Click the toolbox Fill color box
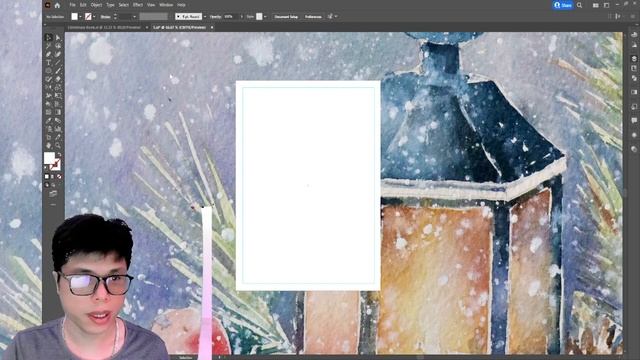Viewport: 640px width, 360px height. click(49, 158)
